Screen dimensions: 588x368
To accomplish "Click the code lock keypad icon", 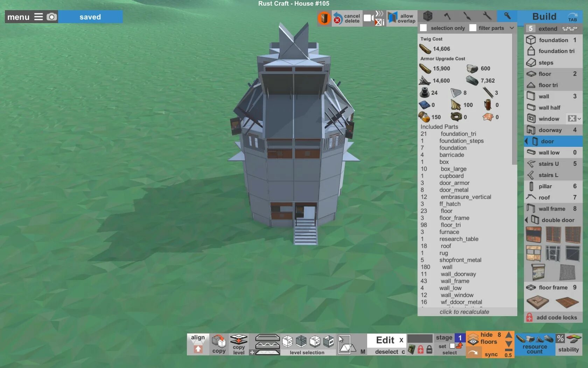I will (412, 349).
